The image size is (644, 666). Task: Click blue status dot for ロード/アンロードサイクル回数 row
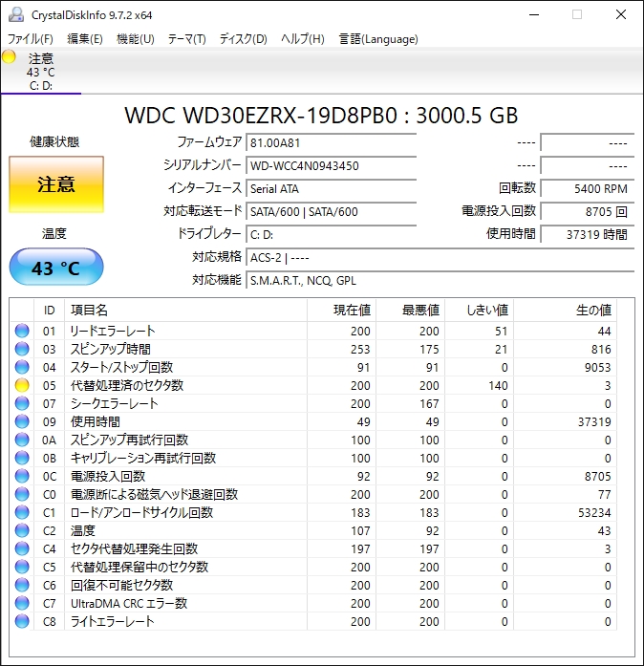(22, 512)
